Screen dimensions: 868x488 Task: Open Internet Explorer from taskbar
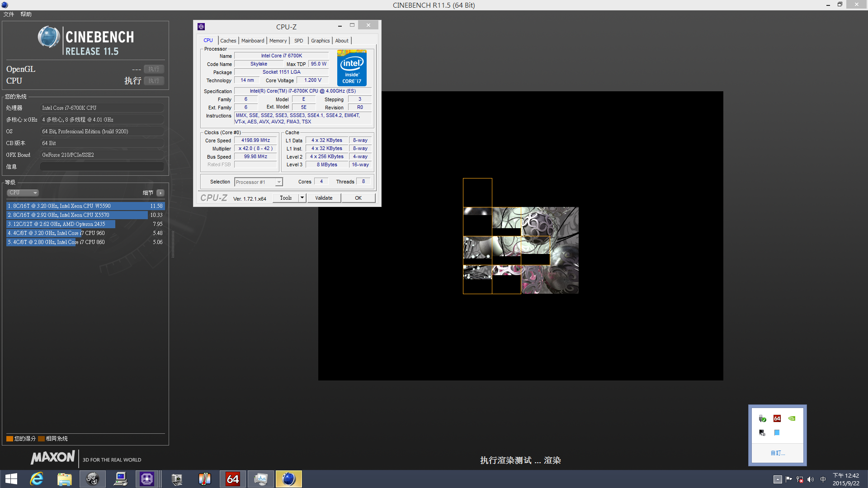coord(37,479)
